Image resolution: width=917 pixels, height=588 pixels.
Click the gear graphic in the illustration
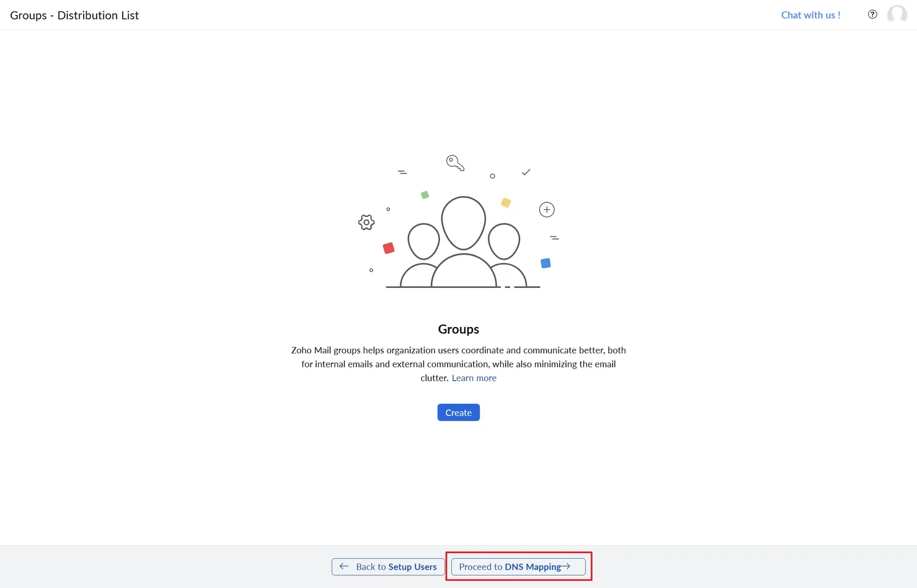click(x=366, y=222)
